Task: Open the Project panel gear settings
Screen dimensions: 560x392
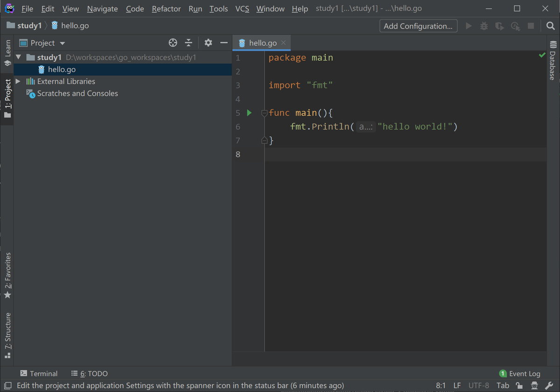Action: (x=208, y=43)
